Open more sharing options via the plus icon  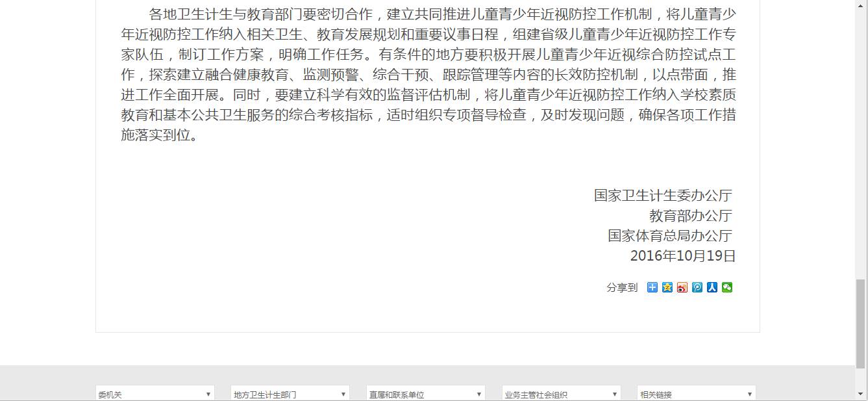coord(652,287)
